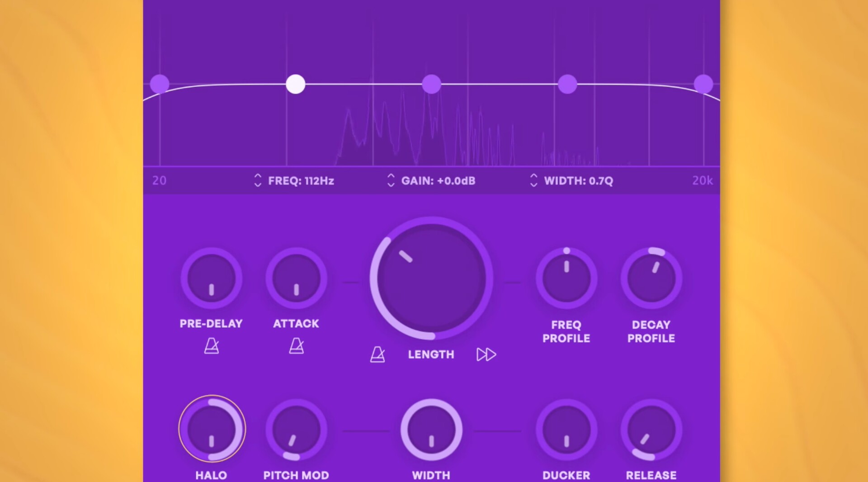
Task: Select the center EQ band node
Action: [431, 84]
